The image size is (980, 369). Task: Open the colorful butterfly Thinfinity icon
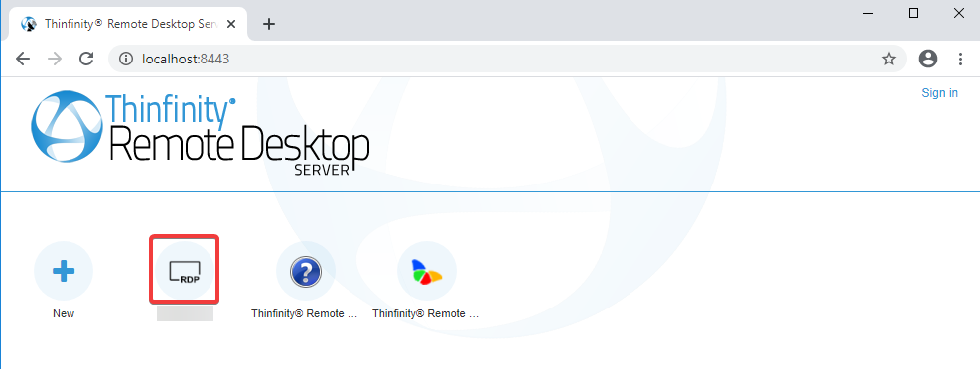(x=427, y=271)
